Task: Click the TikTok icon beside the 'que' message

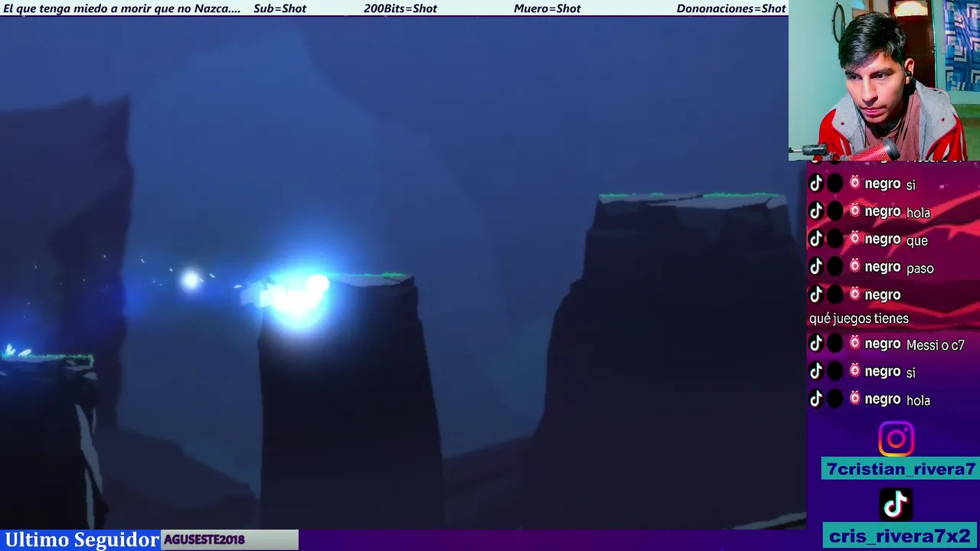Action: [816, 239]
